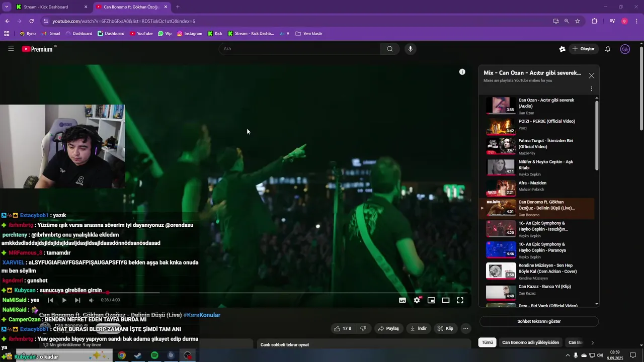Show hidden system tray icons

pos(568,355)
